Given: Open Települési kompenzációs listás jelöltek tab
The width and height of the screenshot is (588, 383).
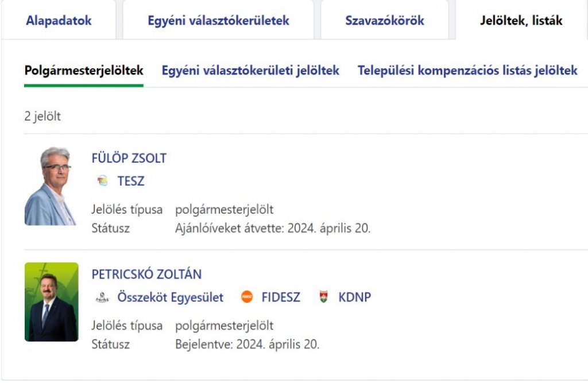Looking at the screenshot, I should point(466,71).
